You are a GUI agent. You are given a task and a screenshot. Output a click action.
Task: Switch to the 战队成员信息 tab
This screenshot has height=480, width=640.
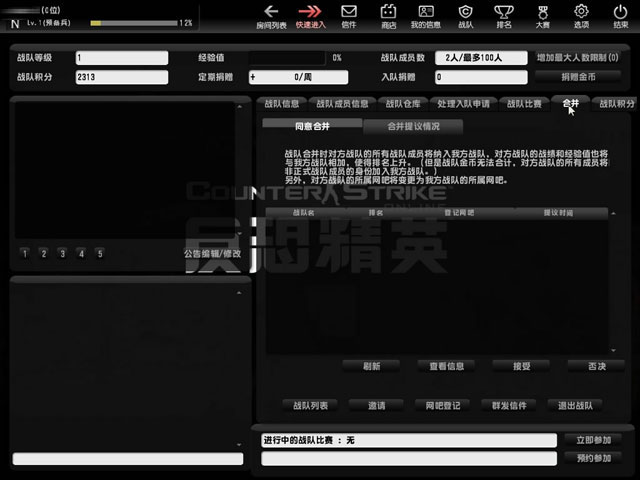point(341,103)
